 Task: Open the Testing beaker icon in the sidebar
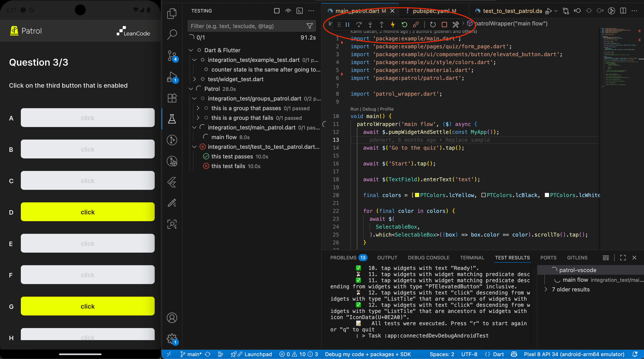tap(172, 120)
